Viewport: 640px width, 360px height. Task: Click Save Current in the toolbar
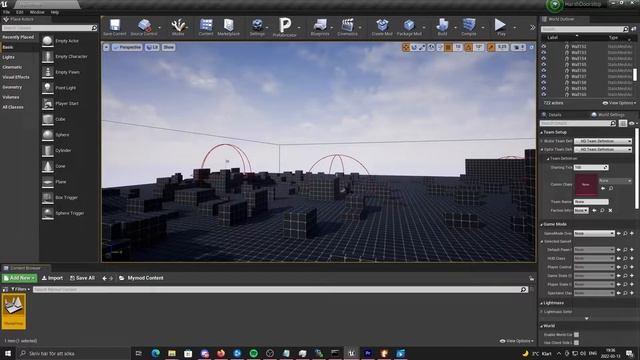[115, 27]
